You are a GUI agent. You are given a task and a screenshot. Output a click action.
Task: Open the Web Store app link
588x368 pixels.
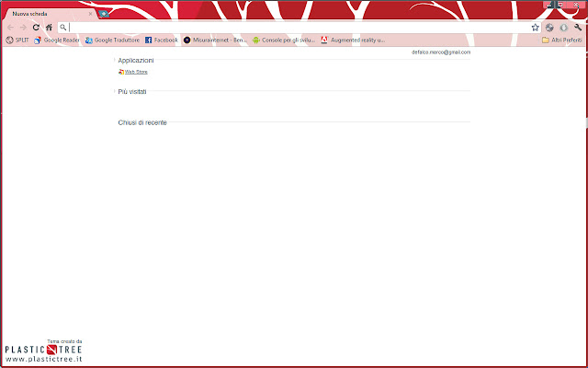pos(136,72)
